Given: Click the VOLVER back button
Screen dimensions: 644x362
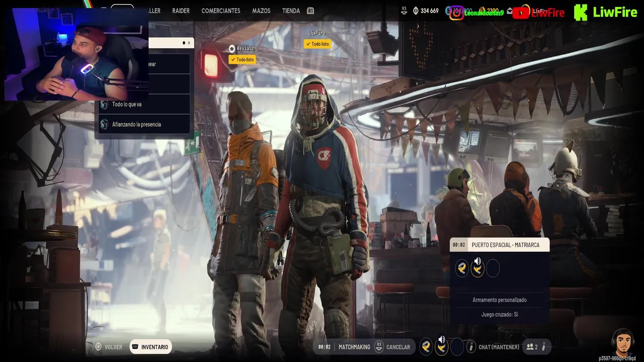Looking at the screenshot, I should click(109, 347).
